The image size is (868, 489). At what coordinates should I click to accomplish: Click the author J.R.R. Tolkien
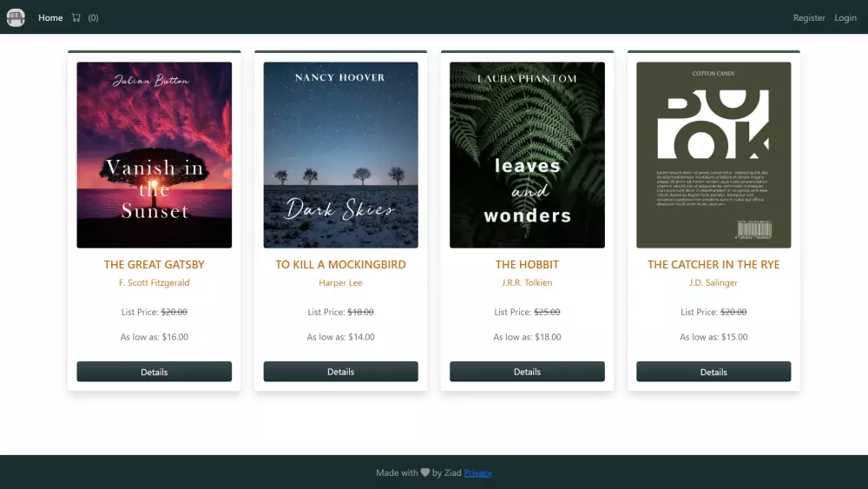coord(527,282)
